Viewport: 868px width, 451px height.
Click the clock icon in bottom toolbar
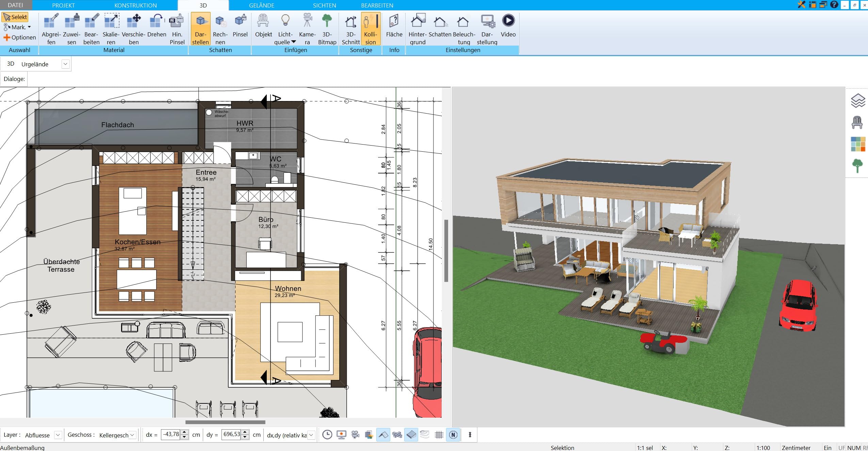tap(327, 435)
